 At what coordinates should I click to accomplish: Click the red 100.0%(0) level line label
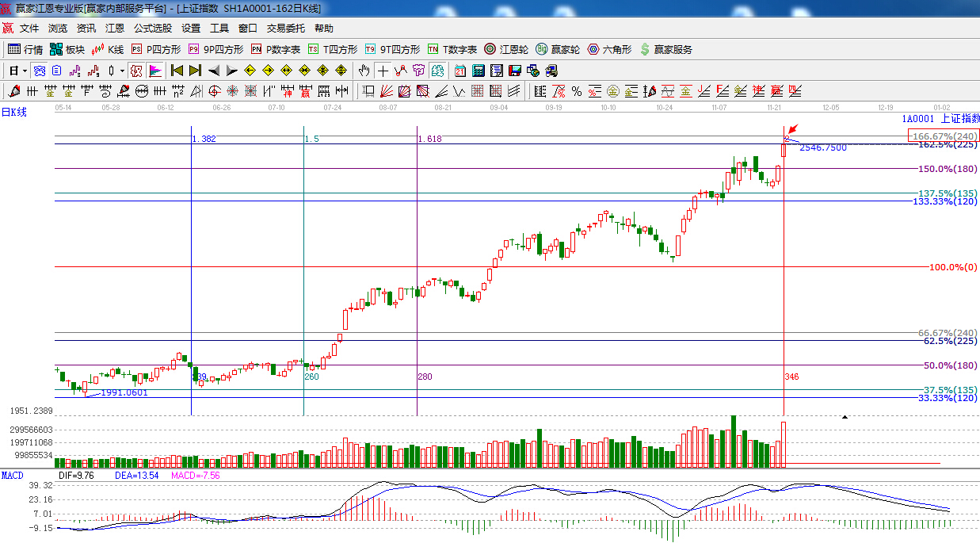(x=954, y=267)
